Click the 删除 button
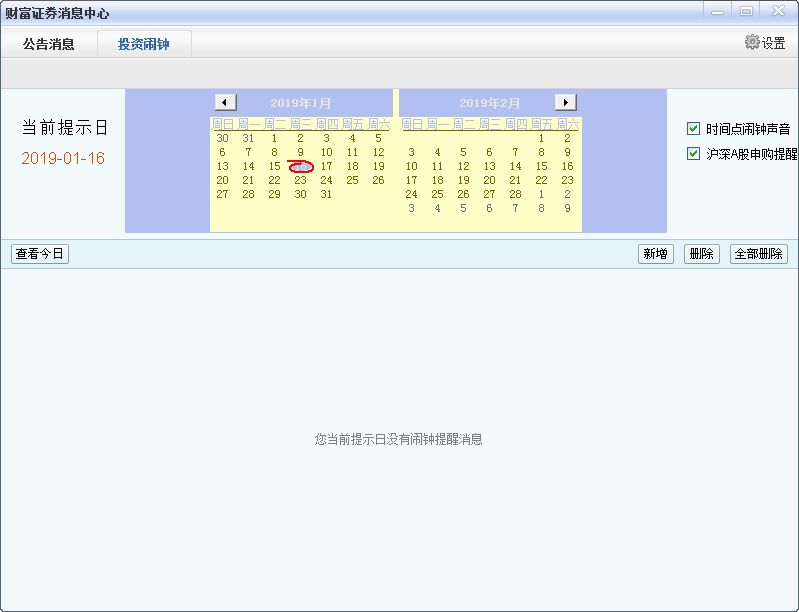This screenshot has height=612, width=799. pyautogui.click(x=701, y=254)
